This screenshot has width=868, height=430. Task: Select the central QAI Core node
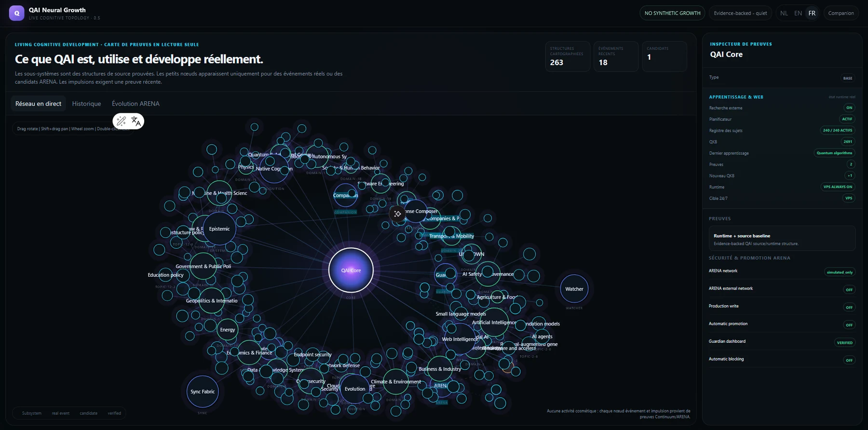(351, 270)
